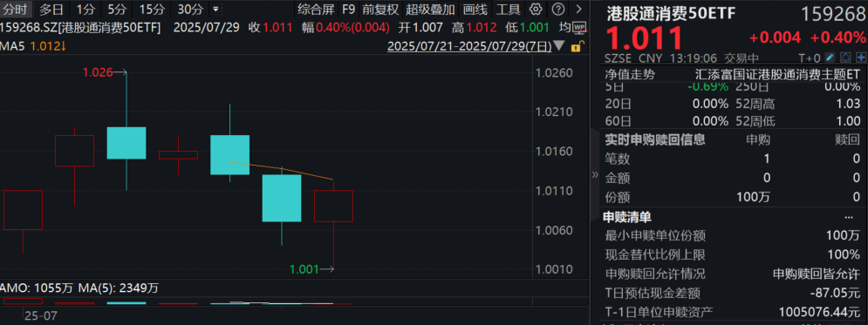Toggle 前复权 price adjustment

(380, 9)
